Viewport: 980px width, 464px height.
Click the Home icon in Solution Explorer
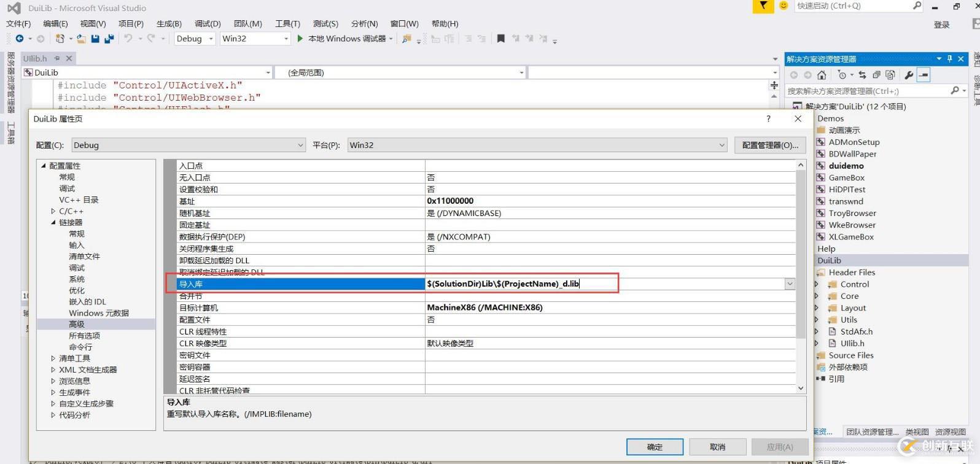tap(822, 75)
